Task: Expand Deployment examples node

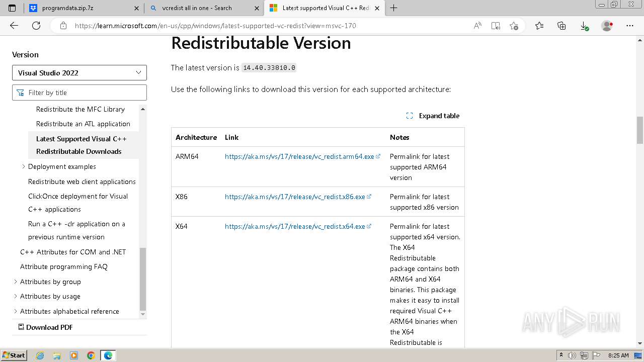Action: tap(23, 166)
